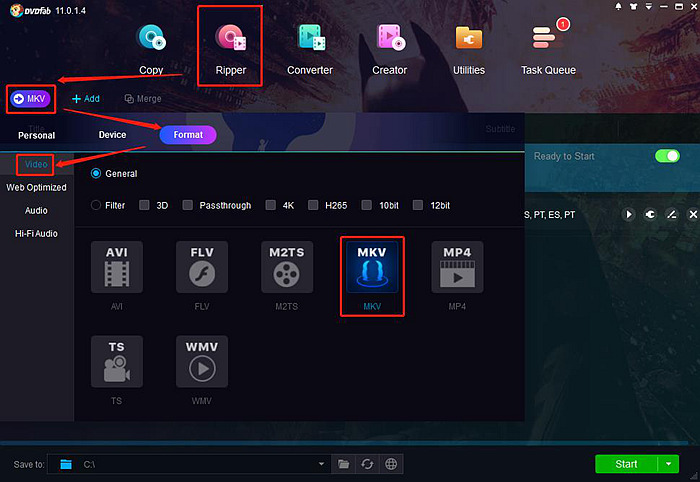Click the refresh path icon
The width and height of the screenshot is (700, 482).
click(367, 464)
